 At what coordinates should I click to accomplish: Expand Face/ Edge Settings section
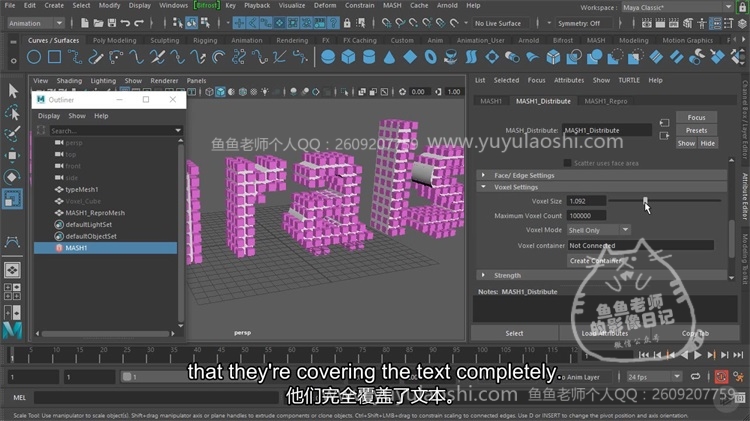point(484,175)
